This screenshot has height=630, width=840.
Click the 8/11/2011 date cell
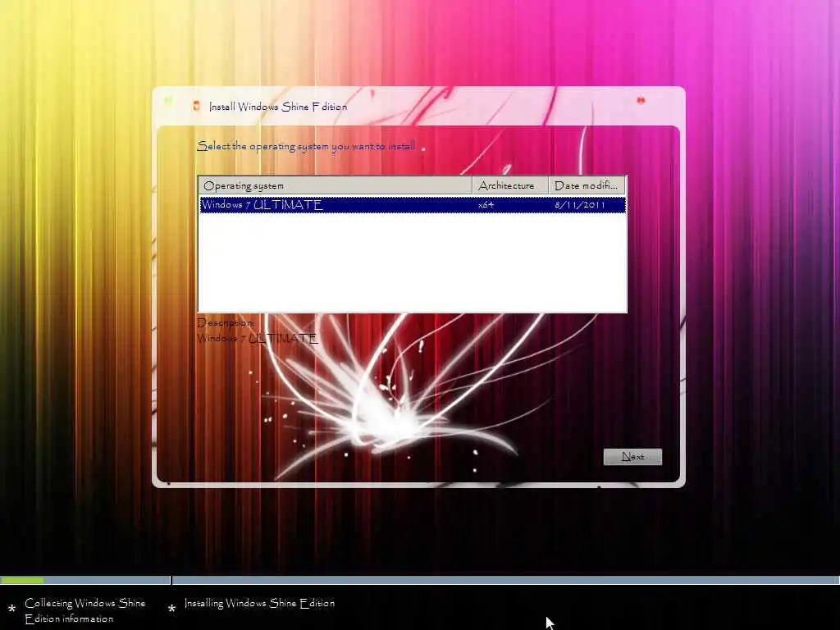(x=580, y=204)
